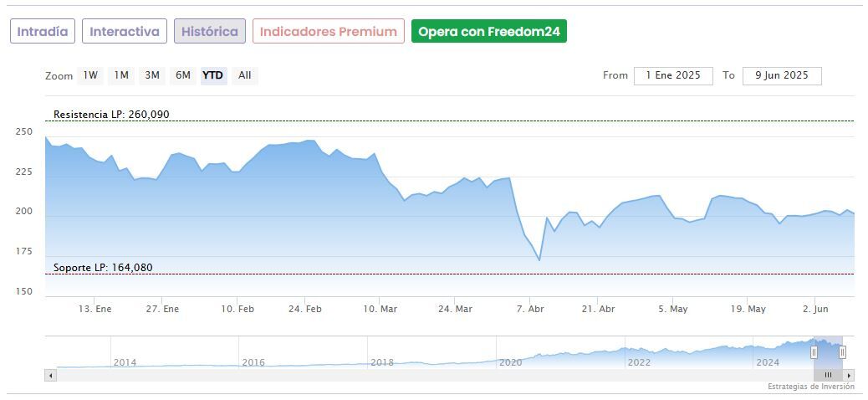The image size is (868, 400).
Task: Click the navigator right scroll arrow
Action: 850,375
